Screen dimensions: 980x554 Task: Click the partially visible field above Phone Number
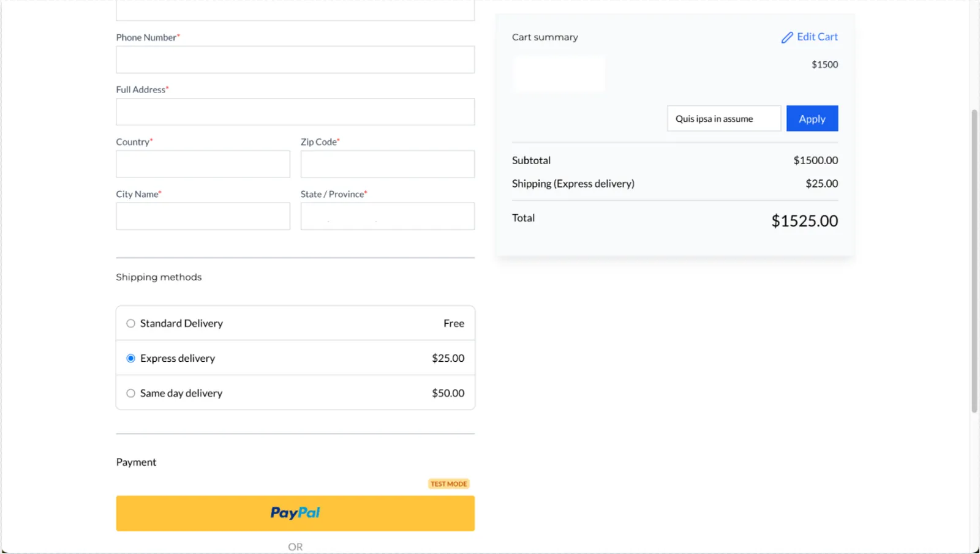pyautogui.click(x=295, y=10)
